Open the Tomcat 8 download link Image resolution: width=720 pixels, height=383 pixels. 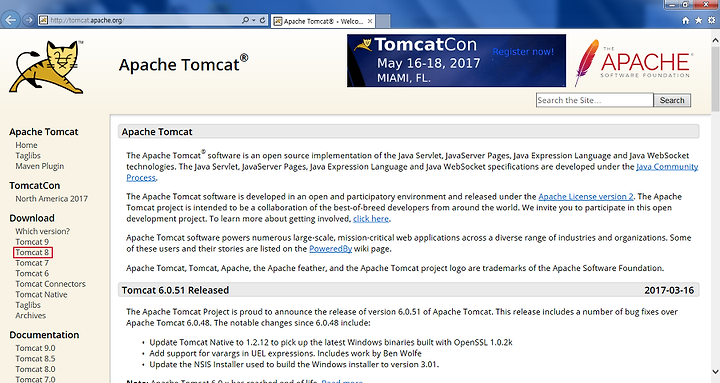point(32,253)
